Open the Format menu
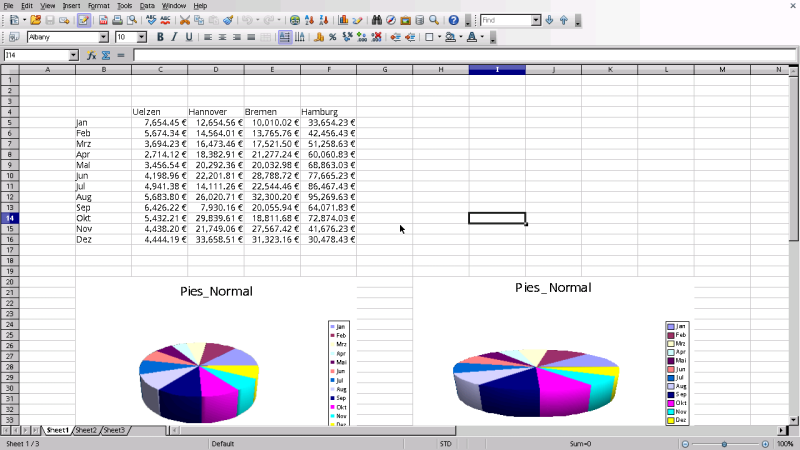Image resolution: width=800 pixels, height=450 pixels. coord(98,6)
